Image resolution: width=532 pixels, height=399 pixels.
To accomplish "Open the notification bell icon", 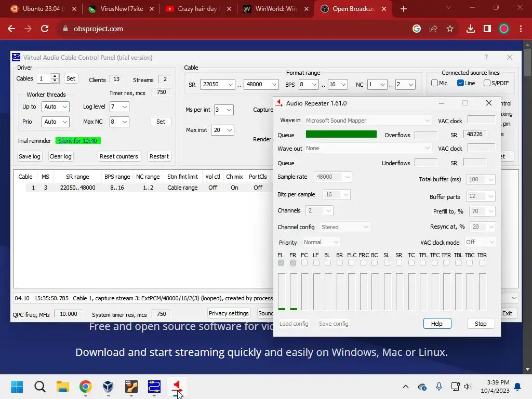I will [518, 387].
